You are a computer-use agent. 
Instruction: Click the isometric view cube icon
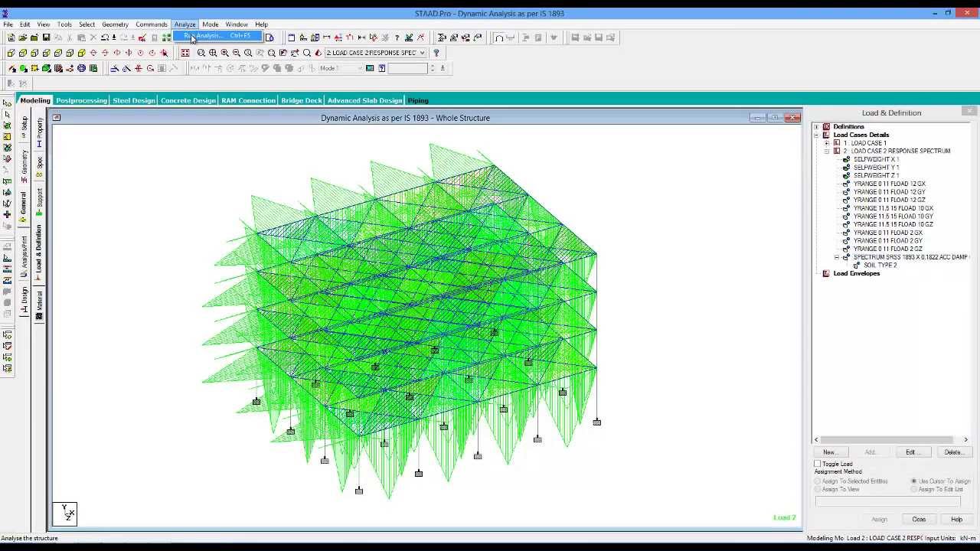pos(81,53)
